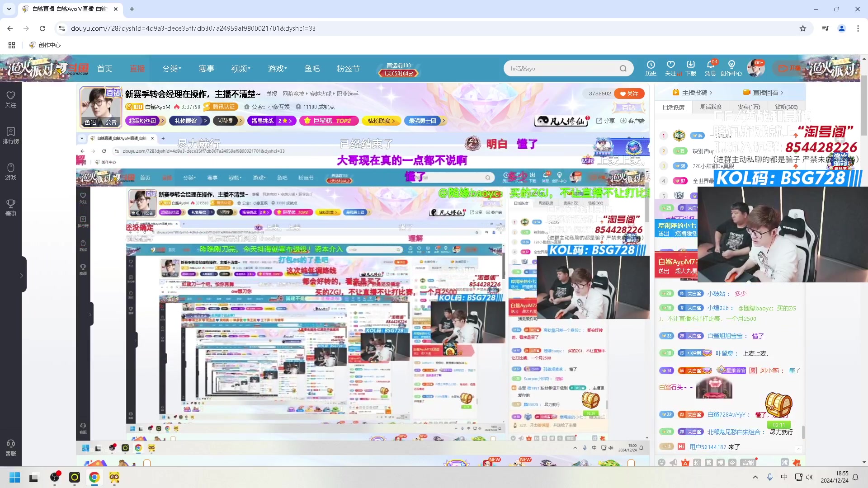Click the 开播 start-streaming button

pos(789,68)
